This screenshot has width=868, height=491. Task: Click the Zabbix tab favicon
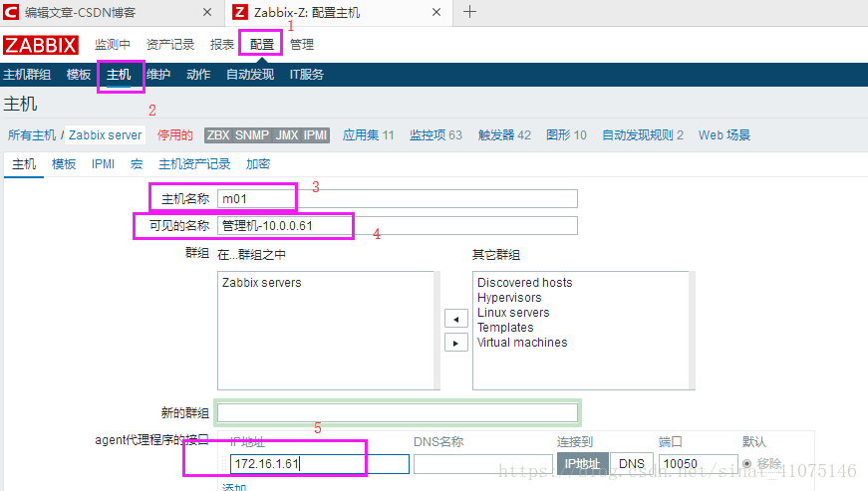240,12
